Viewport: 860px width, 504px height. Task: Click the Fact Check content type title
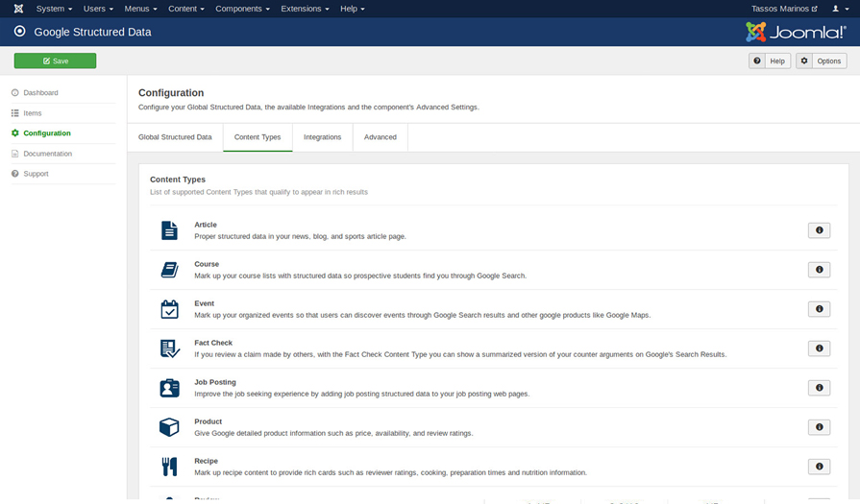tap(213, 343)
